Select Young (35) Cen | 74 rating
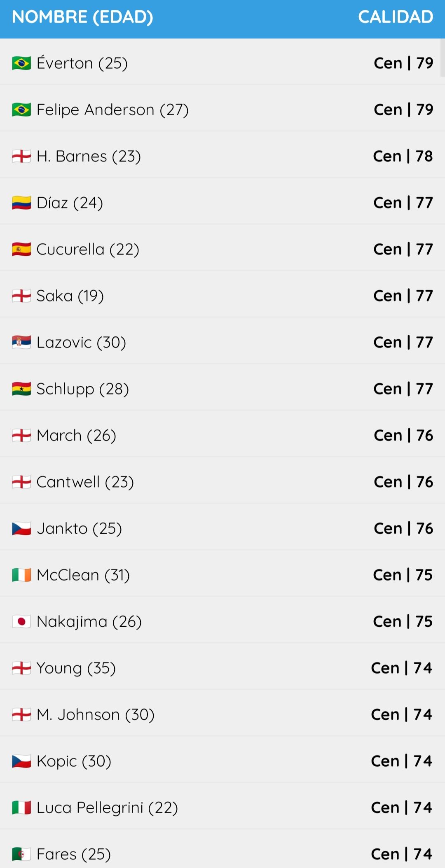This screenshot has height=868, width=445. pos(402,668)
